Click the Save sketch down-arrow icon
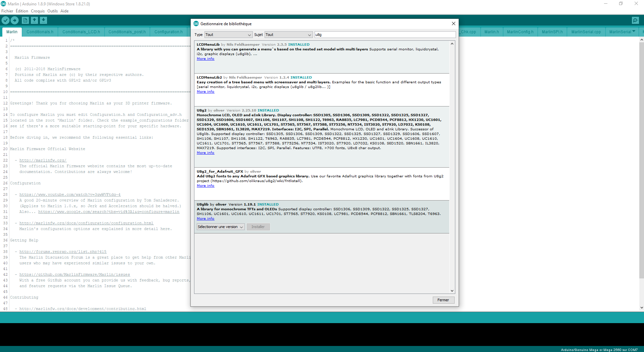This screenshot has width=644, height=352. tap(43, 20)
